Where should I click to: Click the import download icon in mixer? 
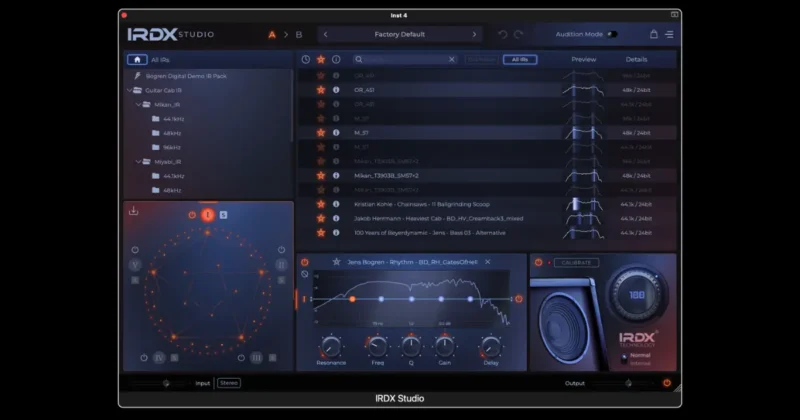click(134, 211)
